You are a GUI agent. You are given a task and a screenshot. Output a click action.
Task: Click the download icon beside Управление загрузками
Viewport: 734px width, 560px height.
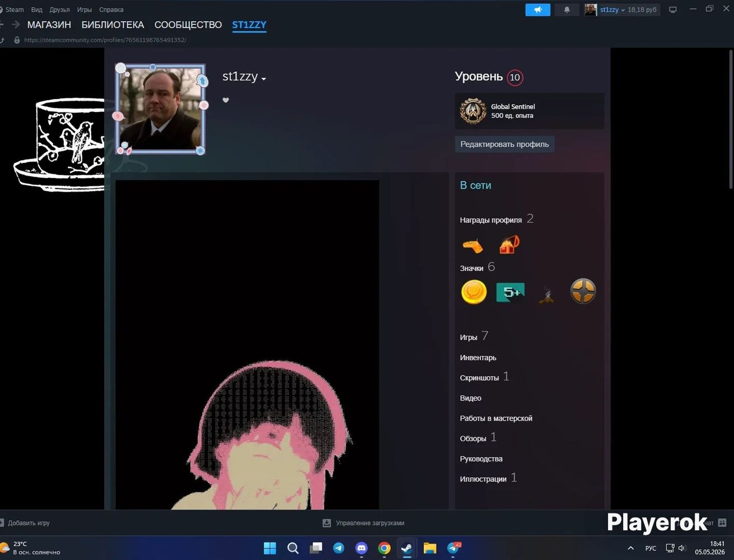327,523
